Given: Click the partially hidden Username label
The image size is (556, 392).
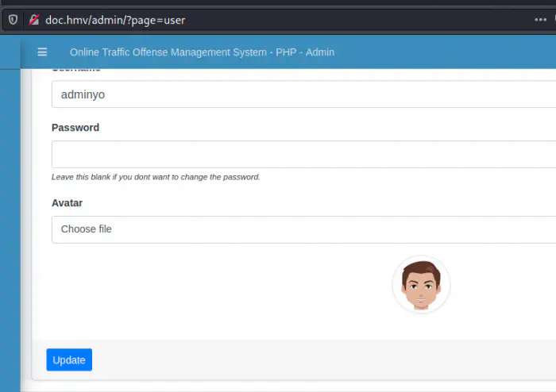Looking at the screenshot, I should [75, 71].
